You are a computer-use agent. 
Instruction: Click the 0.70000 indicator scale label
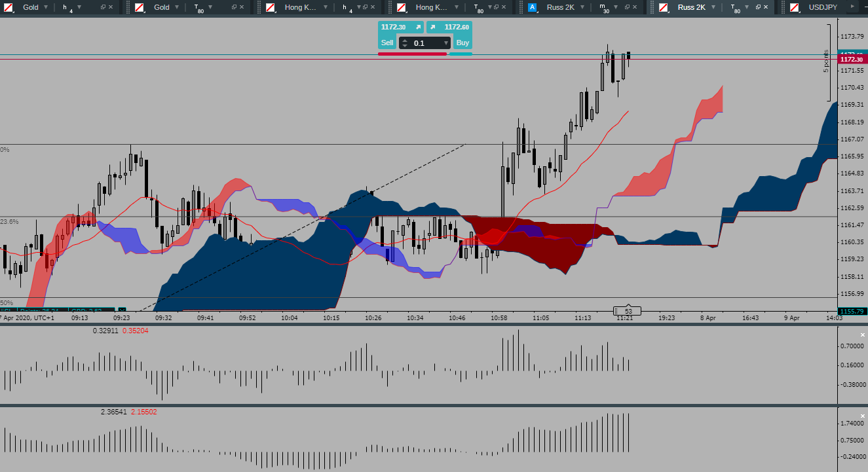852,346
